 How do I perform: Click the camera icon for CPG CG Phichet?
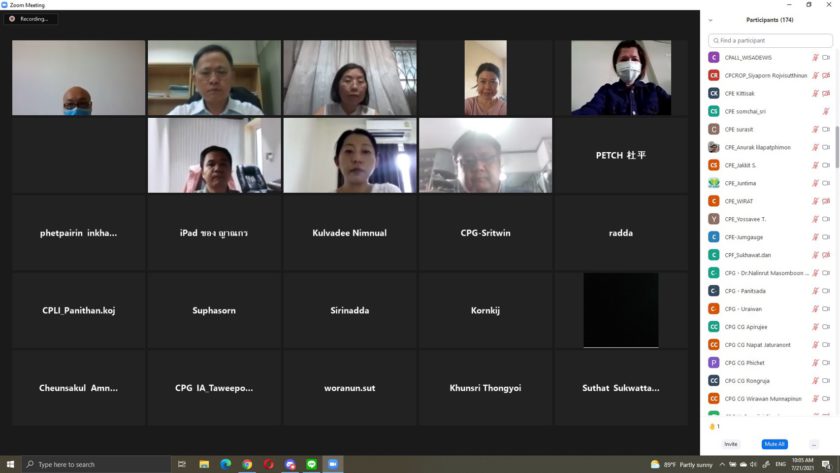[826, 363]
